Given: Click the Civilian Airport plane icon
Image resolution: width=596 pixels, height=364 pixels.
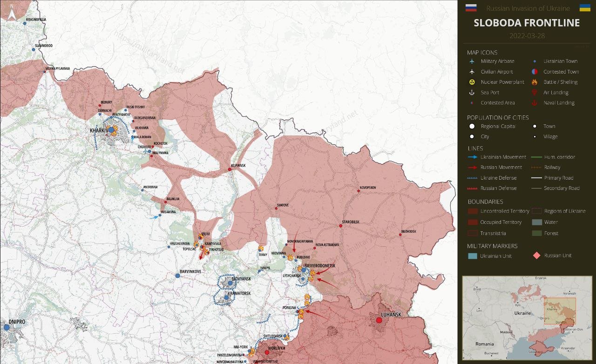Looking at the screenshot, I should click(x=472, y=72).
